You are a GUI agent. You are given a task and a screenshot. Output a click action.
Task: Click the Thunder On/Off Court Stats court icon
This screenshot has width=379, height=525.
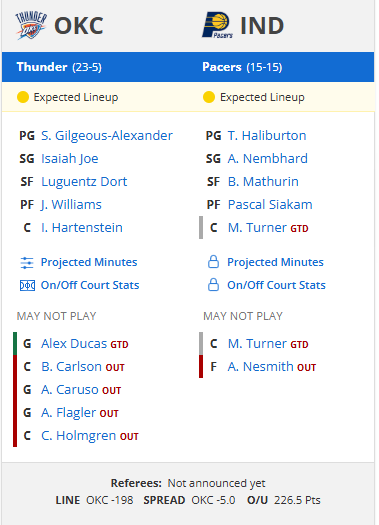(27, 286)
